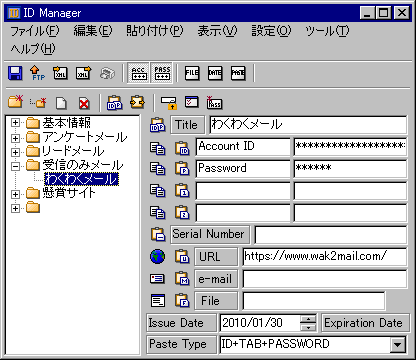Open the 貼り付け(P) menu
The width and height of the screenshot is (416, 360).
(155, 31)
